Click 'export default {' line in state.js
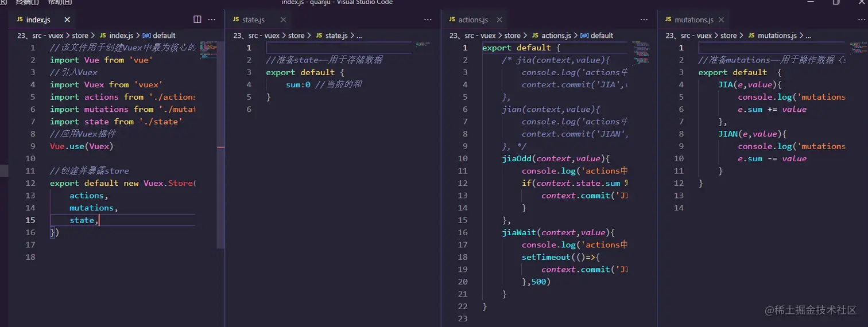Screen dimensions: 868x327 (x=305, y=72)
